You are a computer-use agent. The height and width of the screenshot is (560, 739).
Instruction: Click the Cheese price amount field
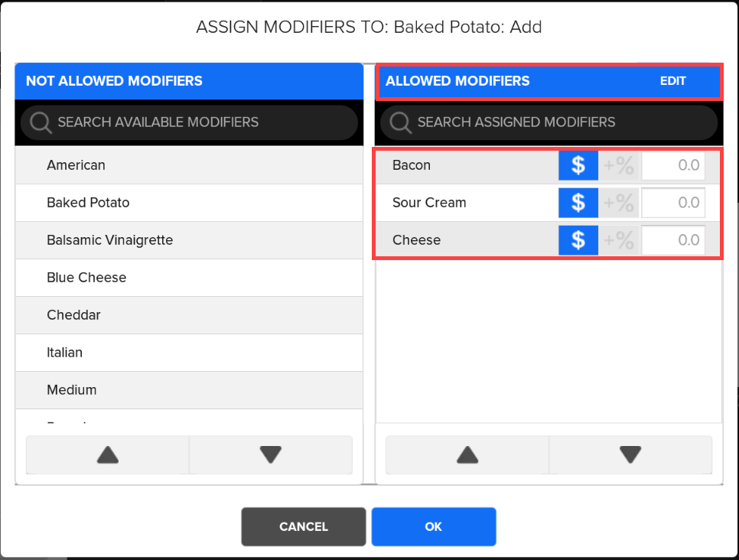click(673, 240)
